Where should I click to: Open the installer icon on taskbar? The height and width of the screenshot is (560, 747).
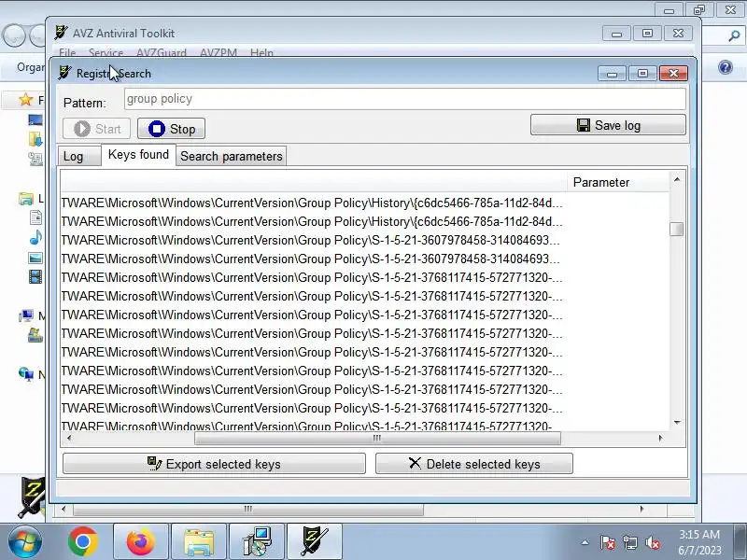click(x=257, y=542)
